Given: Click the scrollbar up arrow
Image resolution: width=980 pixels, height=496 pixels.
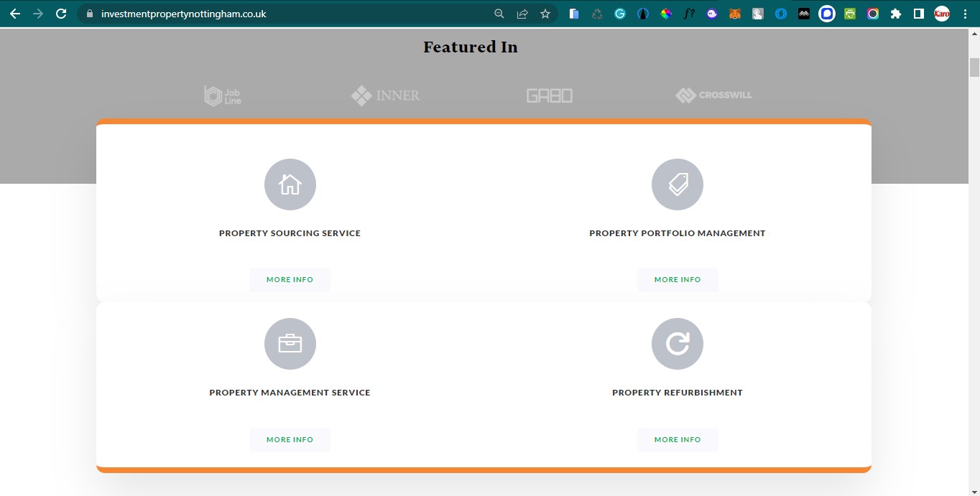Looking at the screenshot, I should pyautogui.click(x=975, y=32).
